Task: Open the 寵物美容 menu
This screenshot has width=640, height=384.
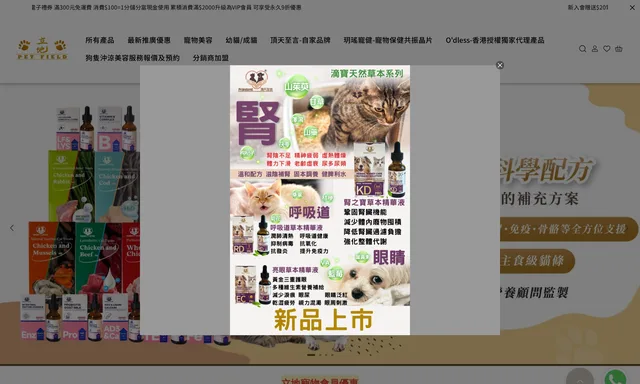Action: pos(198,40)
